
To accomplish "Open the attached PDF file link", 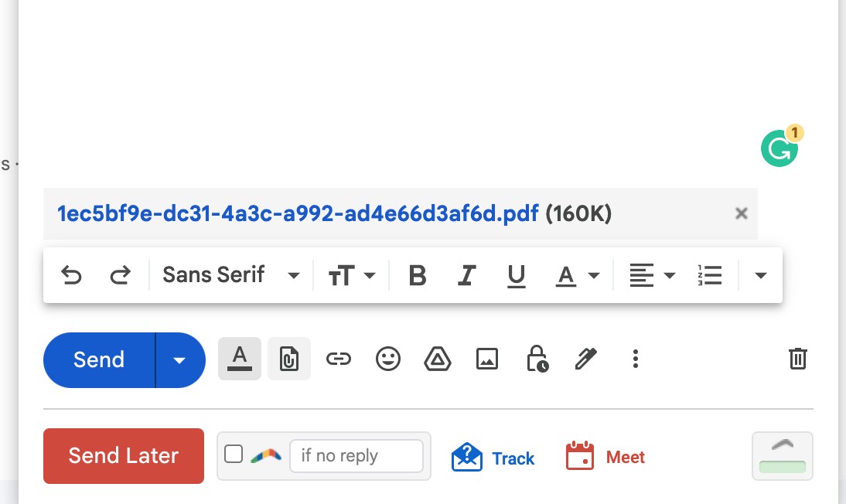I will [x=298, y=213].
